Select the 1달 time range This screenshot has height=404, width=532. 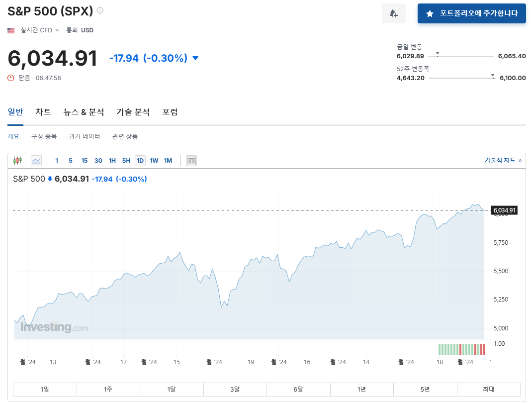tap(172, 390)
